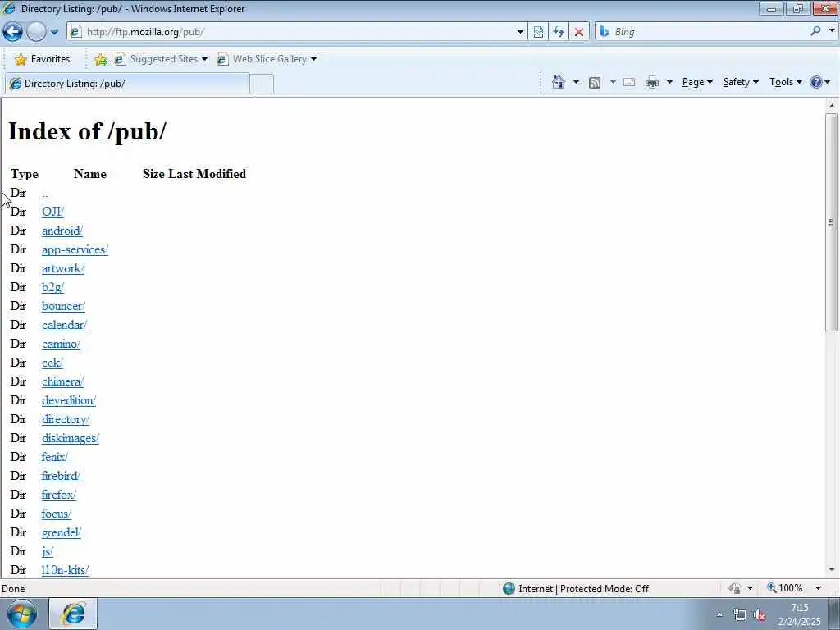Click the Refresh page icon
This screenshot has width=840, height=630.
pos(558,32)
